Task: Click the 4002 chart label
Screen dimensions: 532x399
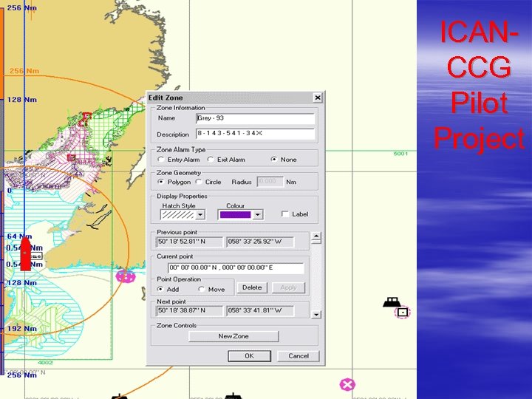Action: pyautogui.click(x=45, y=362)
